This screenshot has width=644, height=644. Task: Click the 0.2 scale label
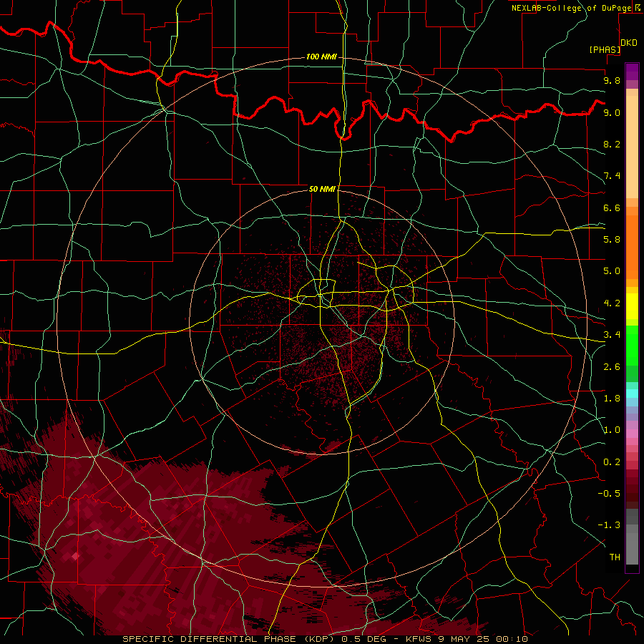tap(612, 462)
